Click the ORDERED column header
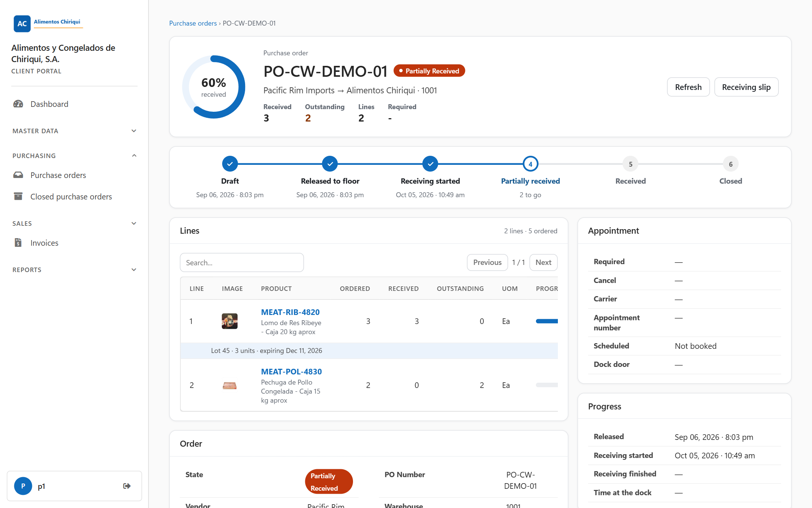The width and height of the screenshot is (812, 508). [354, 288]
